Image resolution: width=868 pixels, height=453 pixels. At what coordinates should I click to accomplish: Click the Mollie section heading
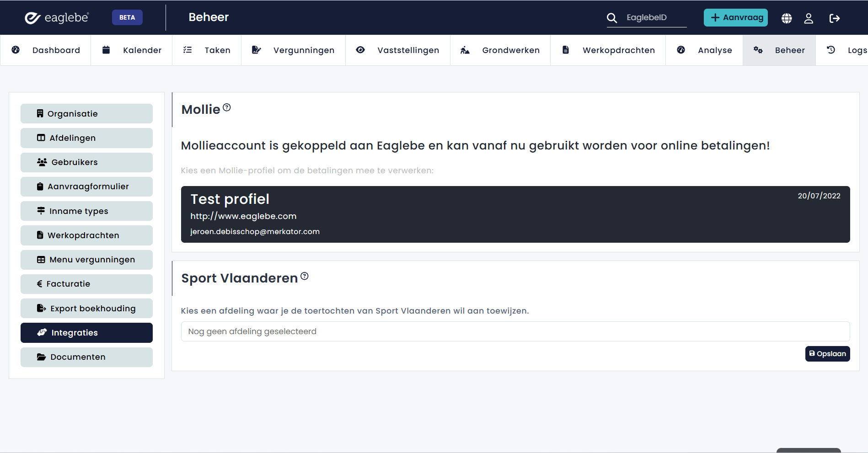click(201, 110)
